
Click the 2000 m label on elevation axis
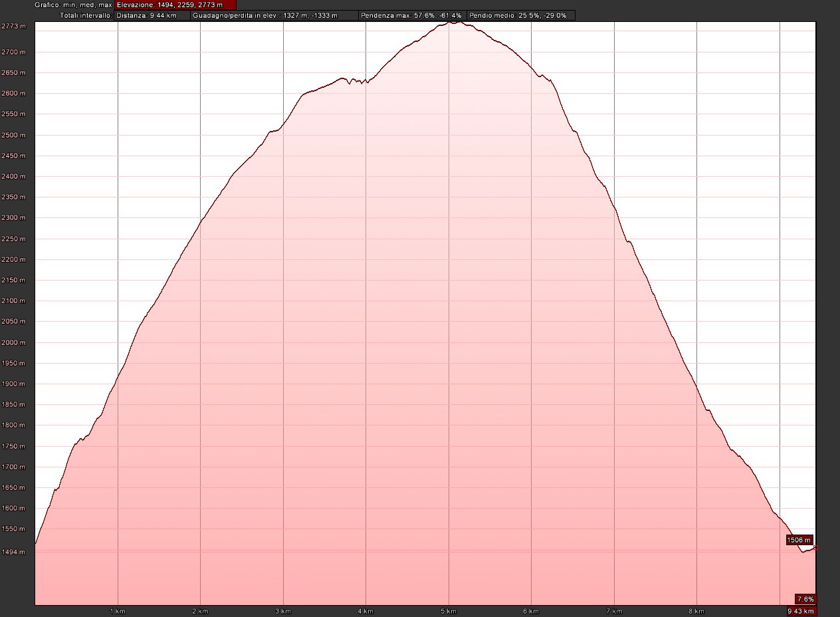pyautogui.click(x=13, y=342)
